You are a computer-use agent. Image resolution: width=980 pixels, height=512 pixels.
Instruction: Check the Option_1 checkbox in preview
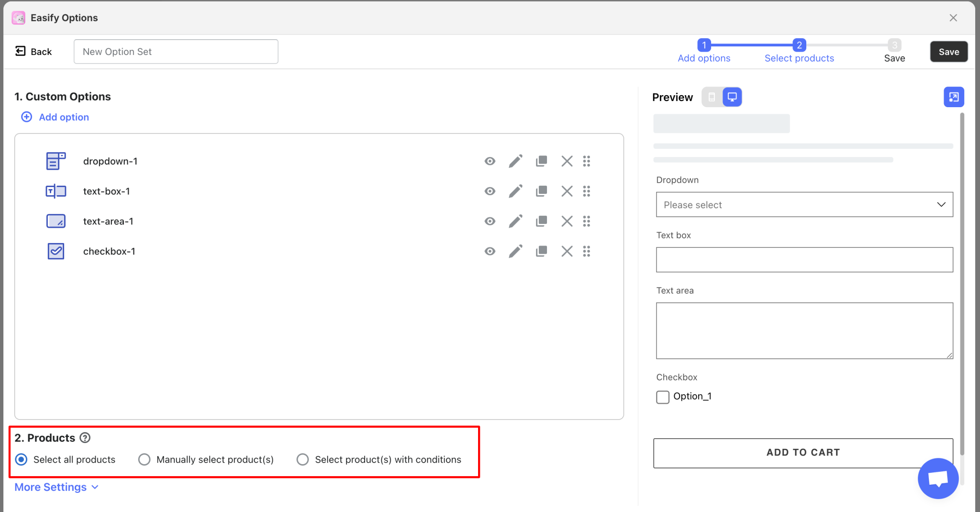tap(662, 397)
